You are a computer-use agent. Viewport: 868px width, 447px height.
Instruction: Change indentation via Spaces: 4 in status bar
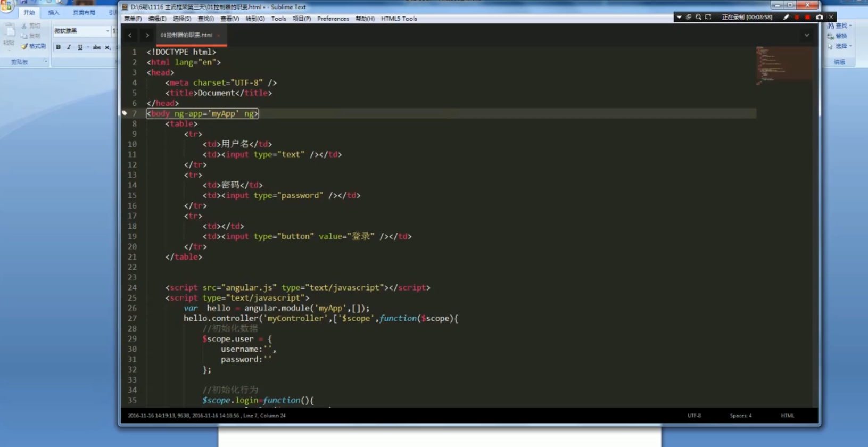741,416
